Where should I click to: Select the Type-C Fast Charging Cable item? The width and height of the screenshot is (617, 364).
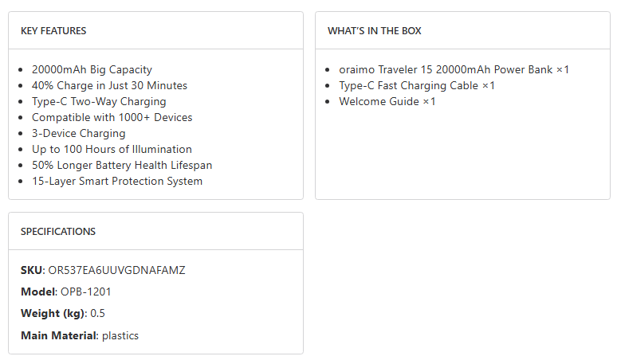pyautogui.click(x=417, y=85)
